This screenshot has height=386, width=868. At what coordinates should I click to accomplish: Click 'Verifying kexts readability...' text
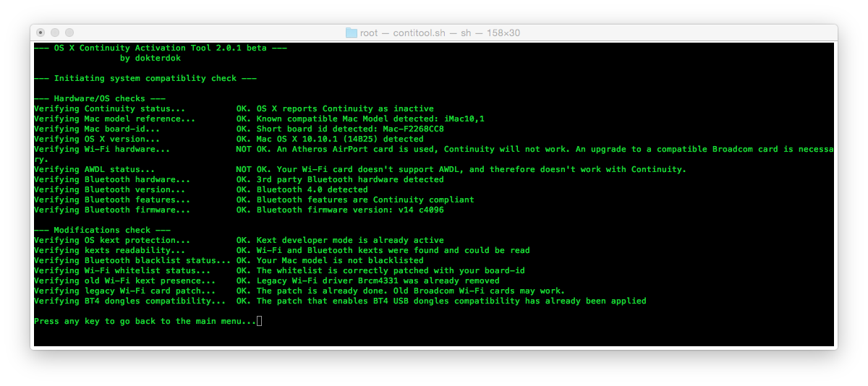click(110, 250)
